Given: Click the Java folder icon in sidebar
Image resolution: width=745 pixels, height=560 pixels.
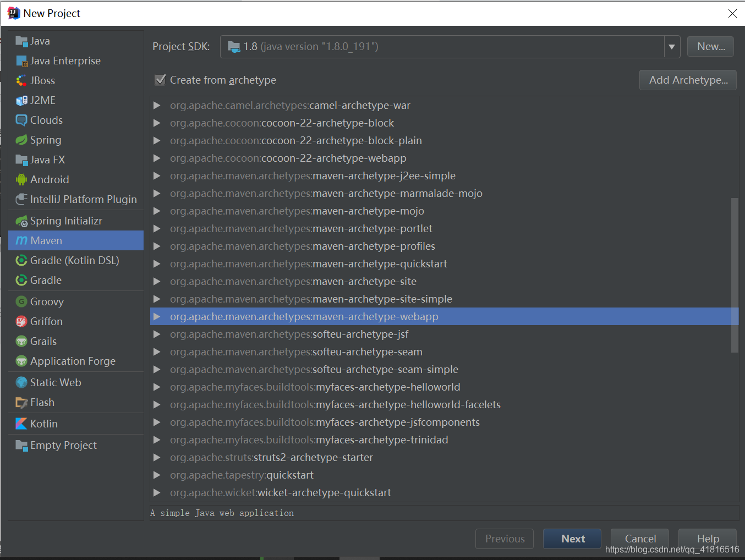Looking at the screenshot, I should [x=21, y=41].
